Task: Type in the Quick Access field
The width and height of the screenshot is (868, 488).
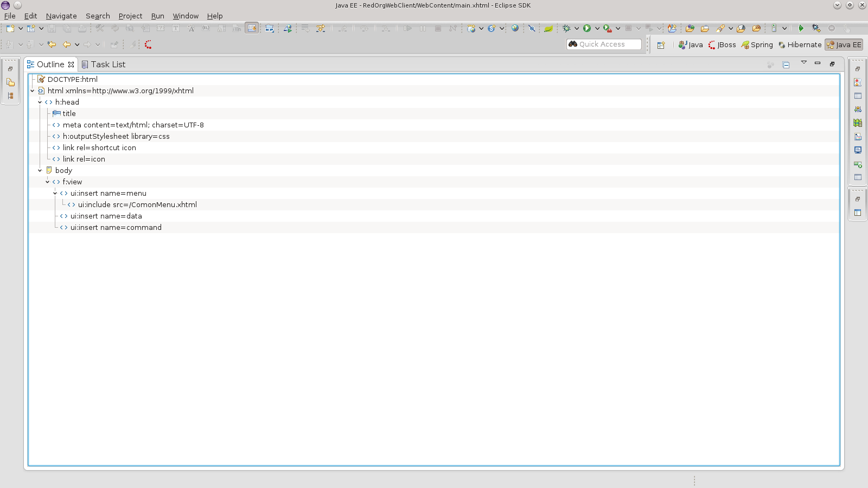Action: [604, 44]
